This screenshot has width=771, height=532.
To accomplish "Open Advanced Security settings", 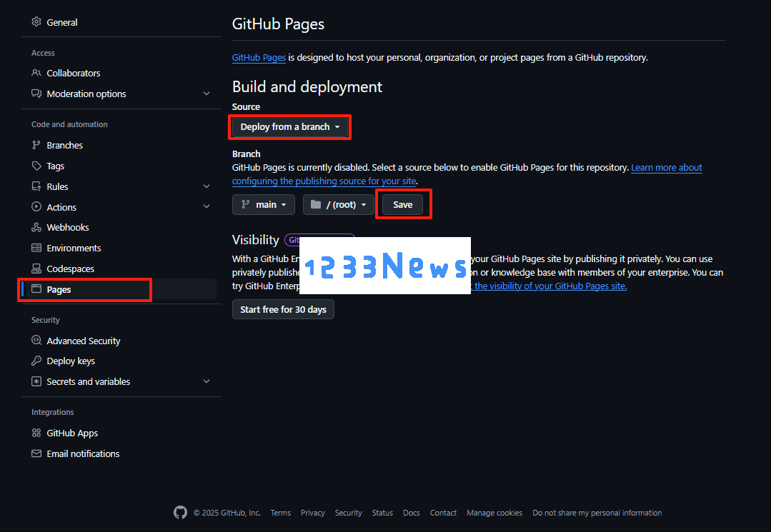I will (84, 341).
